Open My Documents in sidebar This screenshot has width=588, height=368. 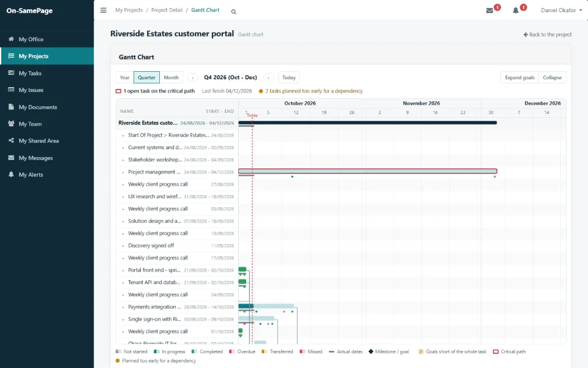(47, 107)
